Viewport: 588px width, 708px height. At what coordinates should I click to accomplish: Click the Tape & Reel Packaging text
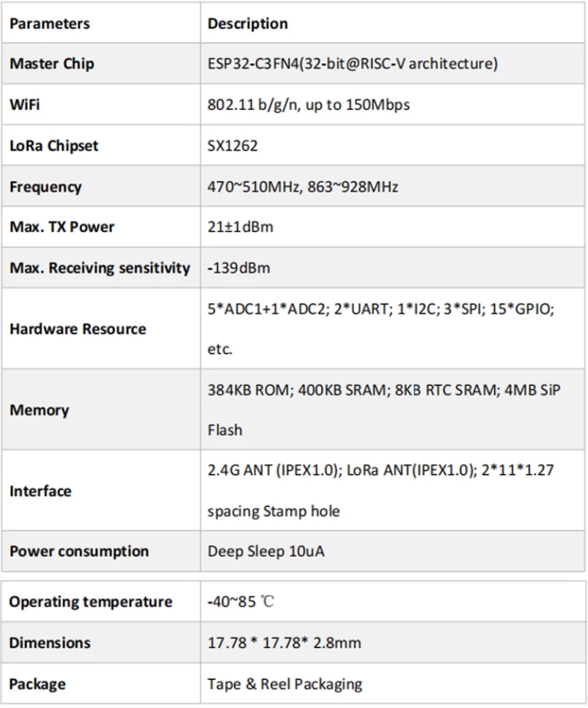point(284,685)
